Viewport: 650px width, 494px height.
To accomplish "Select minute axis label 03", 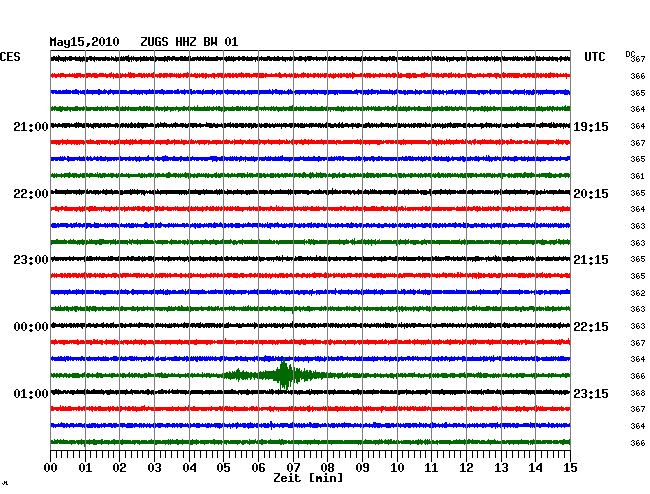I will pos(154,468).
